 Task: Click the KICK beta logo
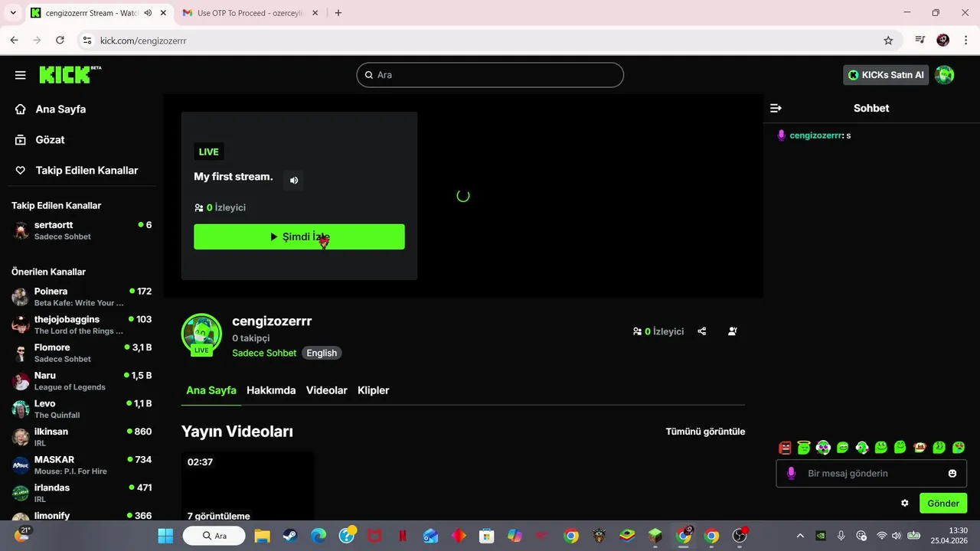click(70, 74)
